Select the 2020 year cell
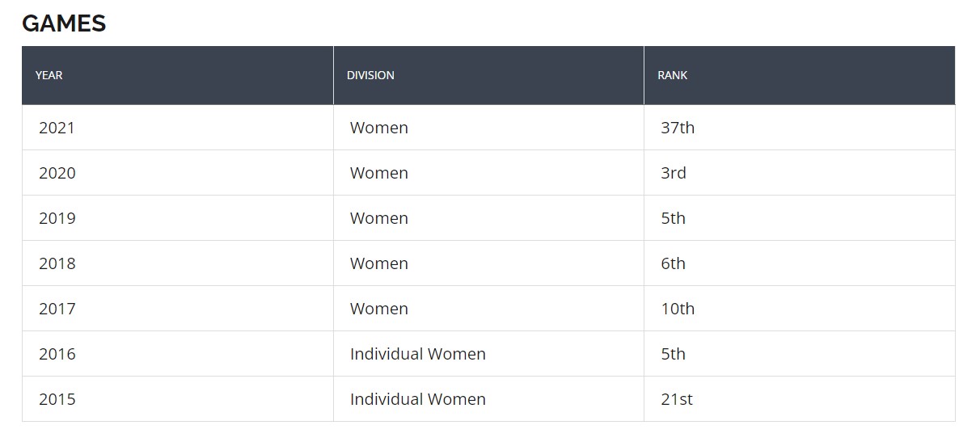The height and width of the screenshot is (442, 980). coord(57,173)
